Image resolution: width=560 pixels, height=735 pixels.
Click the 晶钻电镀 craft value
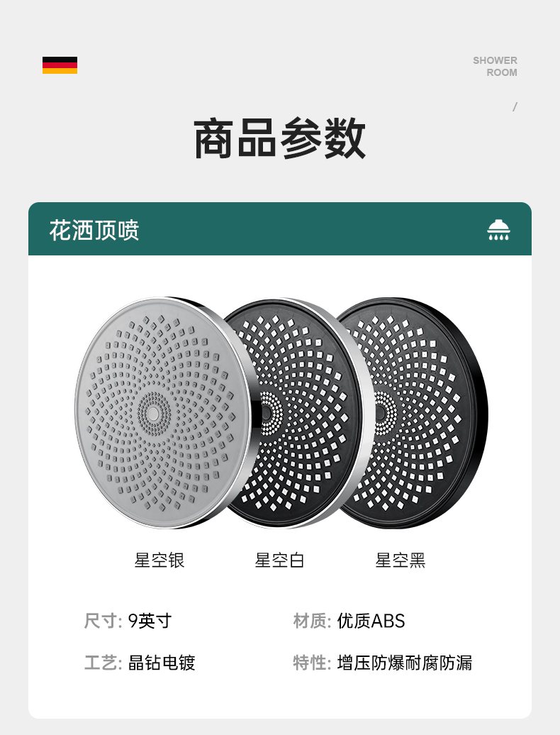[x=162, y=663]
